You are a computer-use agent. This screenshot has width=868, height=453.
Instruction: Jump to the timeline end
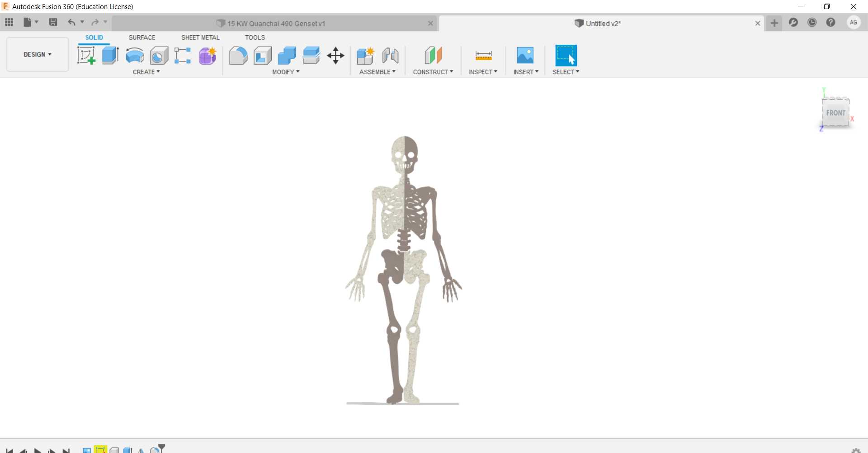point(66,451)
